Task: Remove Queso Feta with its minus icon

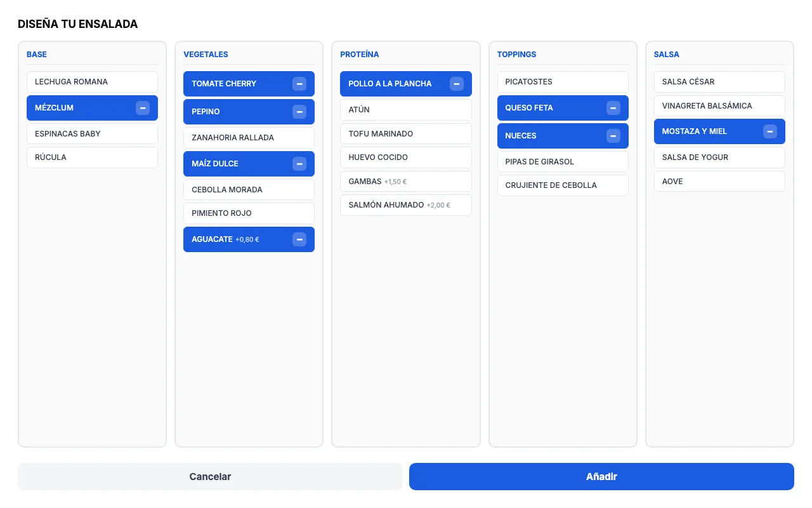Action: click(x=613, y=108)
